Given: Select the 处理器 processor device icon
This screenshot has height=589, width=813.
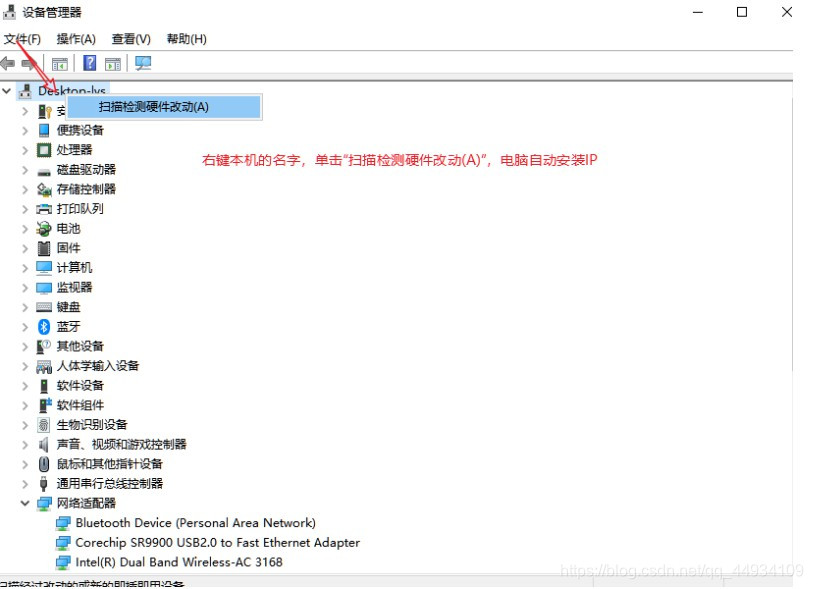Looking at the screenshot, I should [x=44, y=149].
